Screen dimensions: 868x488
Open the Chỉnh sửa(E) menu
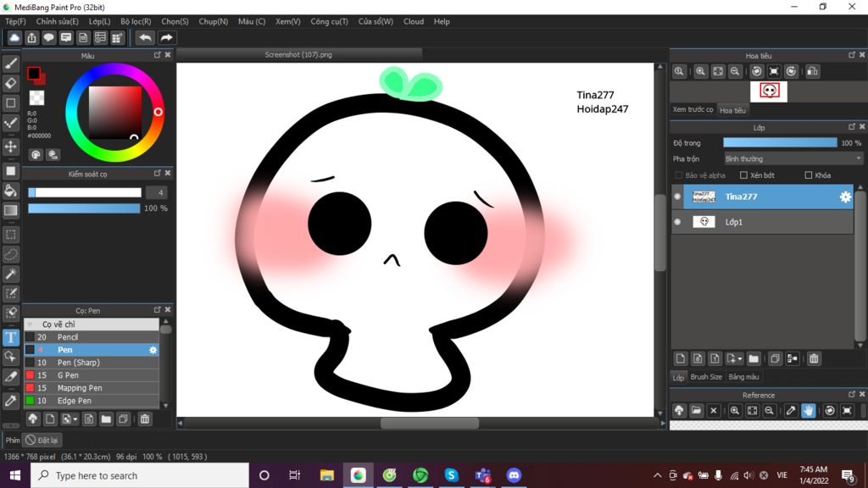pyautogui.click(x=57, y=21)
